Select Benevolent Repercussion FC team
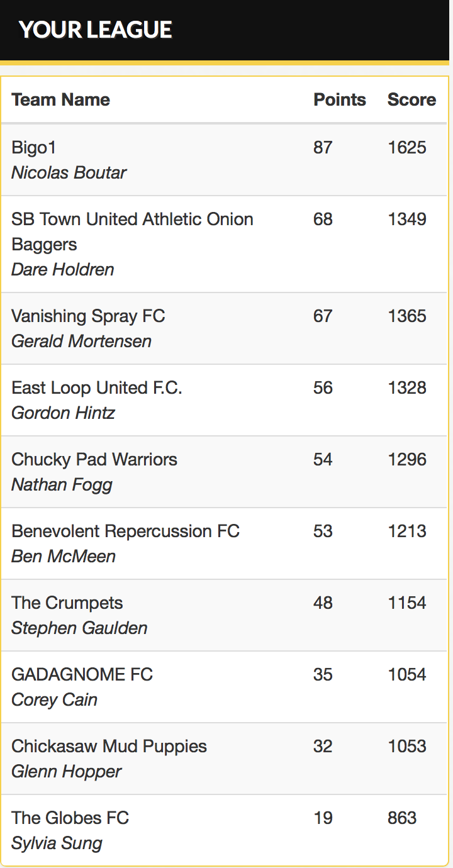The height and width of the screenshot is (868, 453). [x=125, y=531]
